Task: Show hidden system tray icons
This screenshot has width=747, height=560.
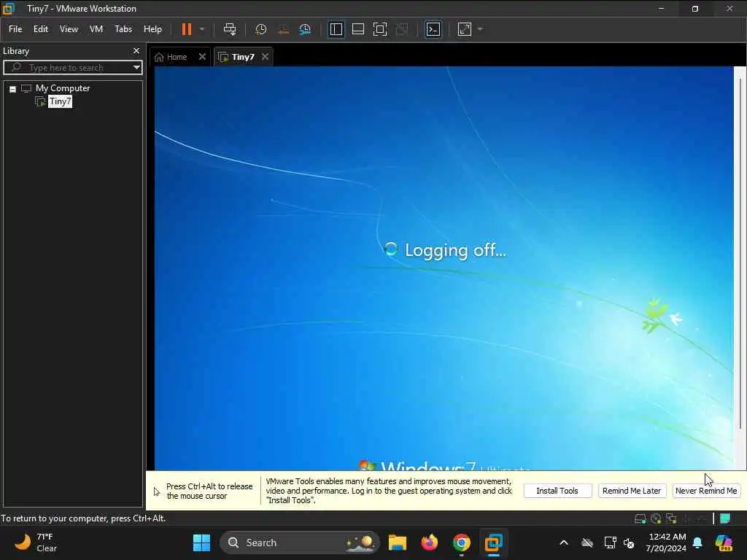Action: pyautogui.click(x=564, y=542)
